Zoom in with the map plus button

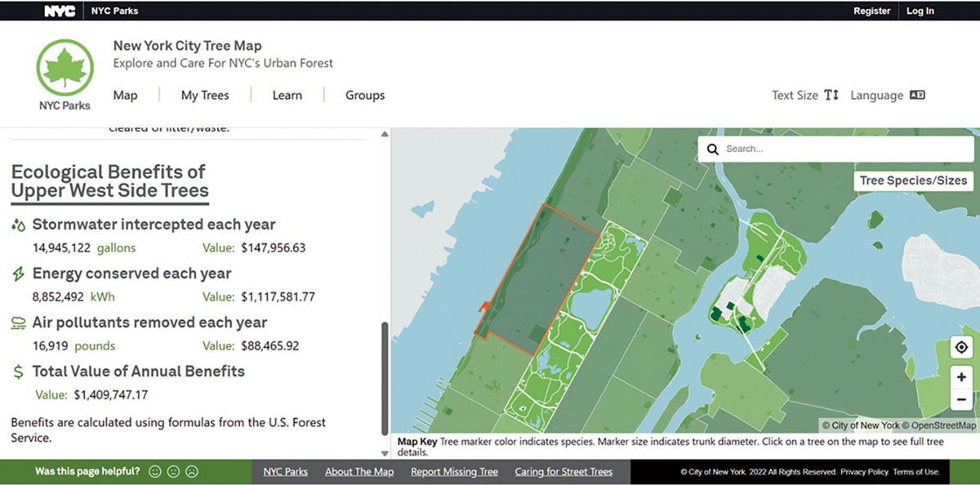[962, 377]
